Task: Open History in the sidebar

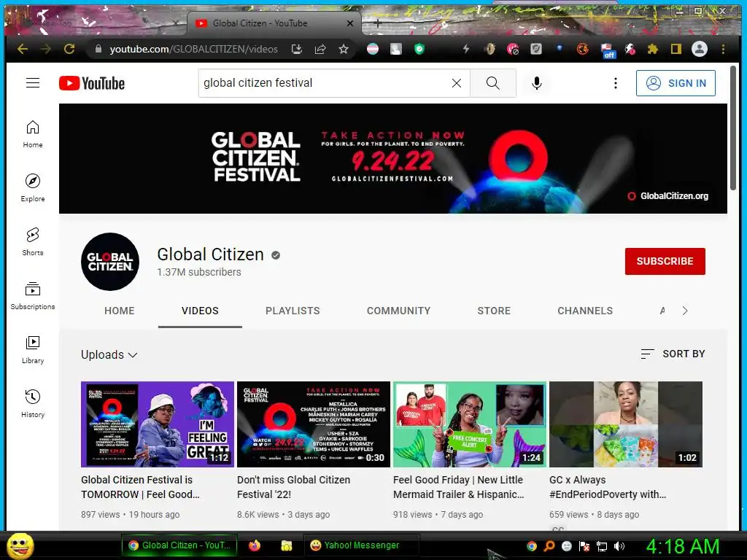Action: point(32,403)
